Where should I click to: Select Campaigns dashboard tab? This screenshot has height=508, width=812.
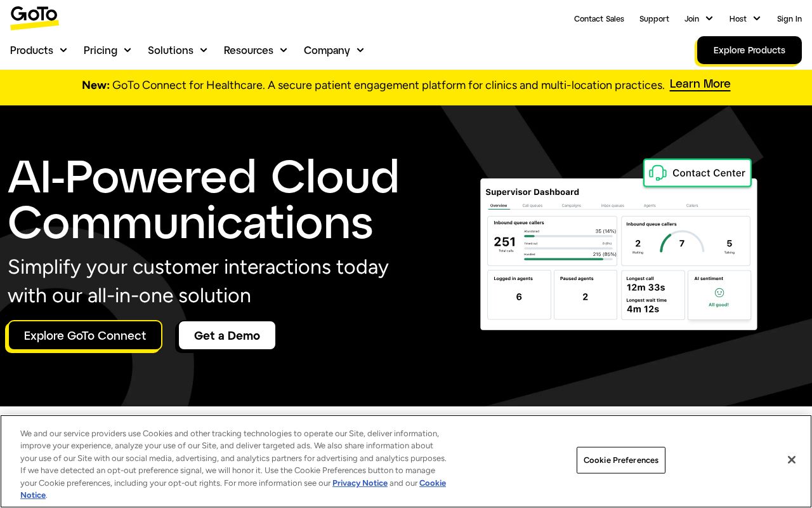tap(571, 206)
